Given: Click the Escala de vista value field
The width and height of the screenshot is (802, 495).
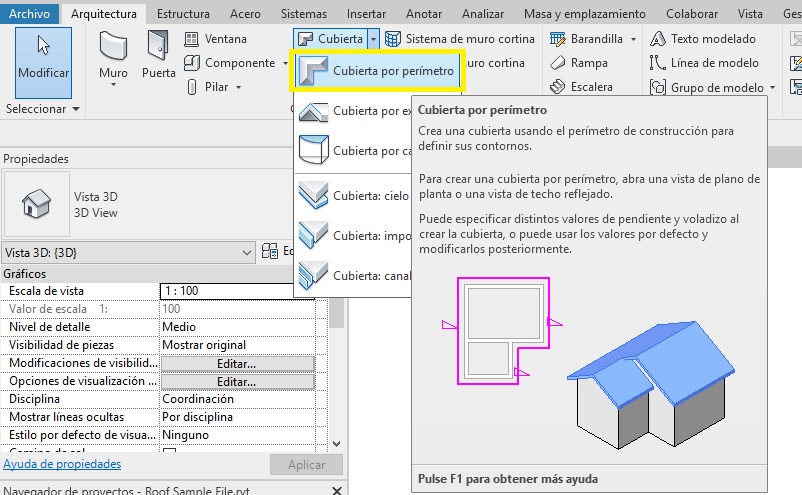Looking at the screenshot, I should 237,290.
